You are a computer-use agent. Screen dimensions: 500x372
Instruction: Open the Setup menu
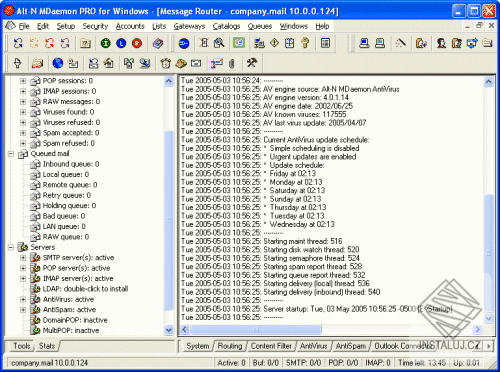coord(66,26)
